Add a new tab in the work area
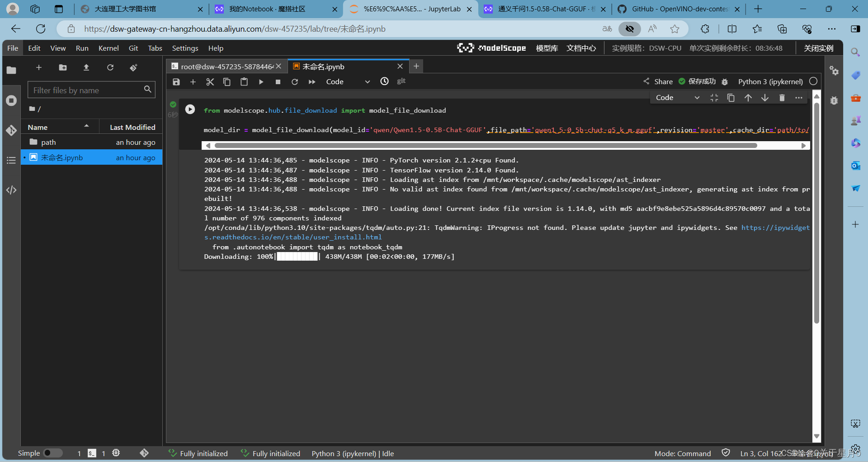The width and height of the screenshot is (868, 462). click(416, 67)
